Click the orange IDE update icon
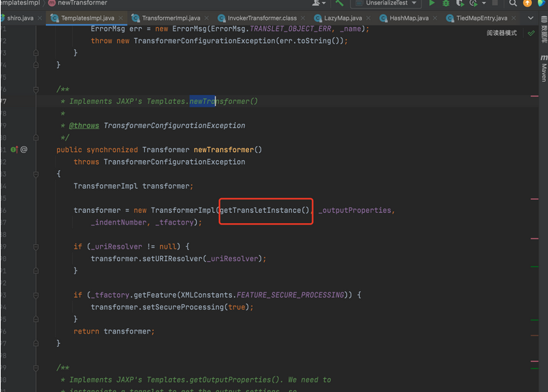 tap(527, 3)
